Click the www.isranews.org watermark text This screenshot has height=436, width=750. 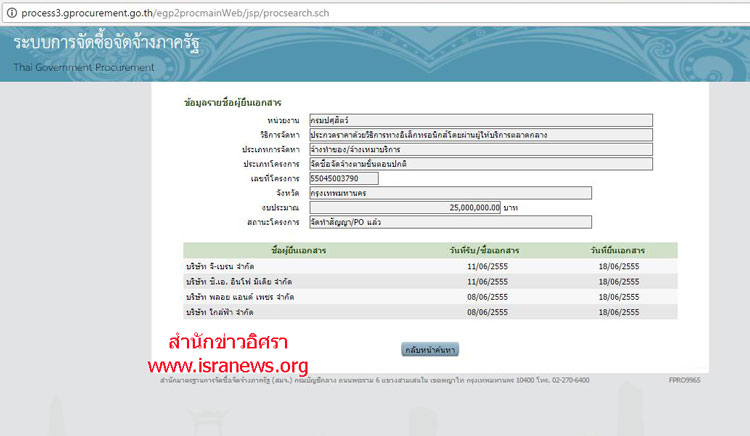[228, 365]
